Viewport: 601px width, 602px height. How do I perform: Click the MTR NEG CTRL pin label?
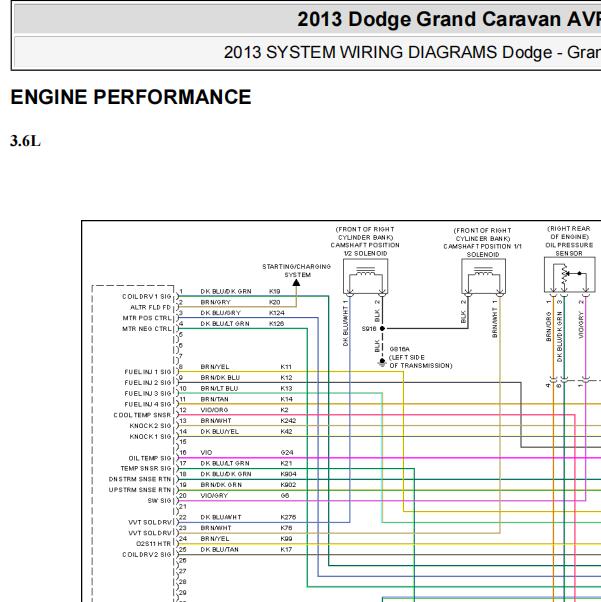[147, 329]
